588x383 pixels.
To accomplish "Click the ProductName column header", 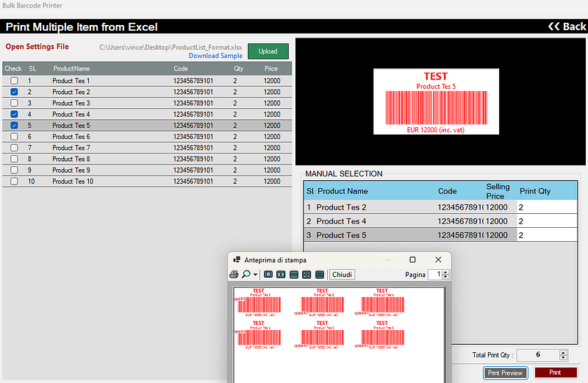I will (x=71, y=68).
